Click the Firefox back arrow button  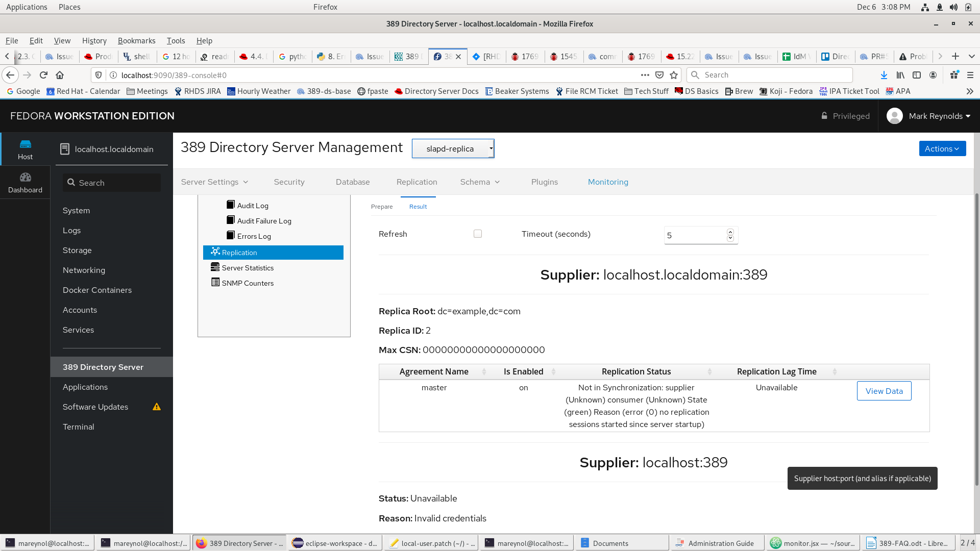[x=10, y=75]
